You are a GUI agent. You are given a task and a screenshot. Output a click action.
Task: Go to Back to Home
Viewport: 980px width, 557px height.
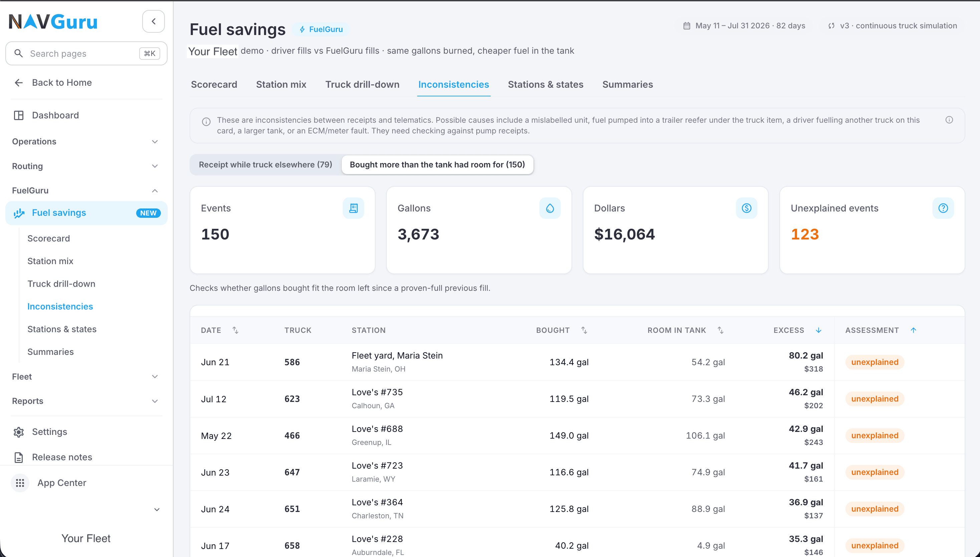62,83
